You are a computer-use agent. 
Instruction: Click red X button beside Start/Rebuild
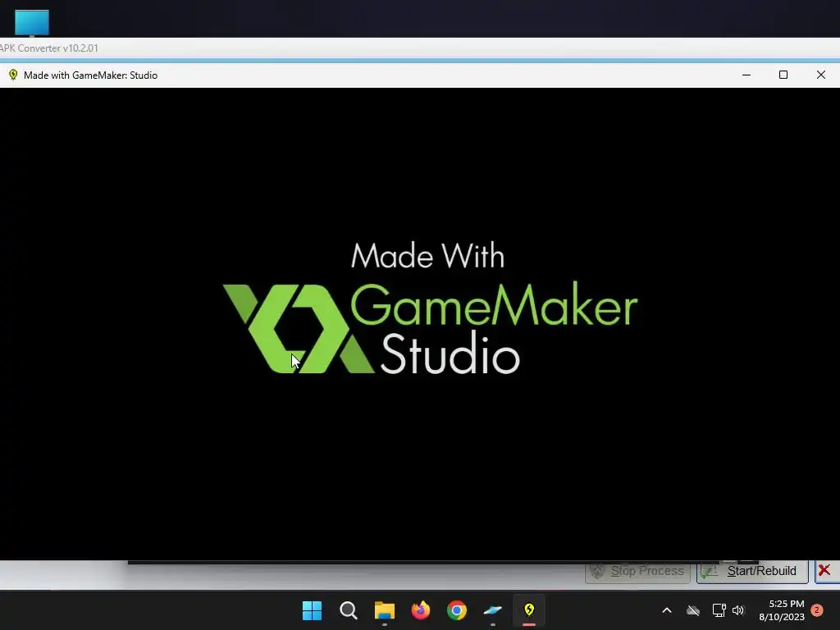pyautogui.click(x=825, y=571)
